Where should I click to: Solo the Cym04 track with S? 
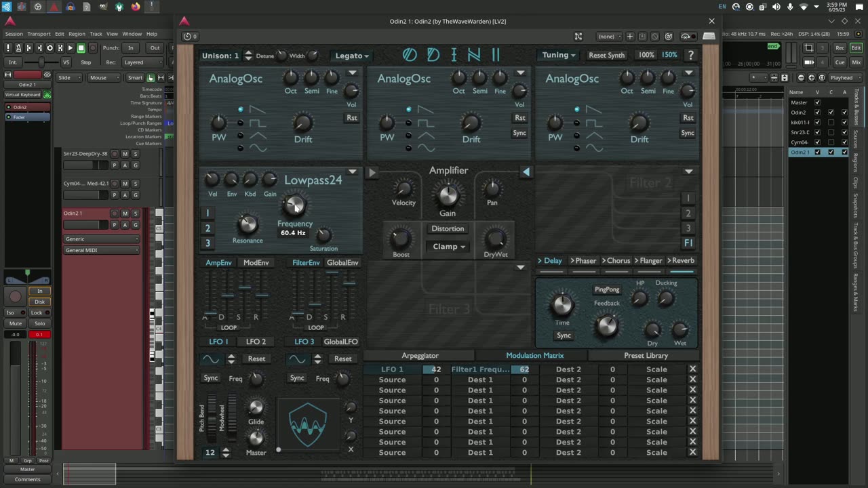(135, 184)
